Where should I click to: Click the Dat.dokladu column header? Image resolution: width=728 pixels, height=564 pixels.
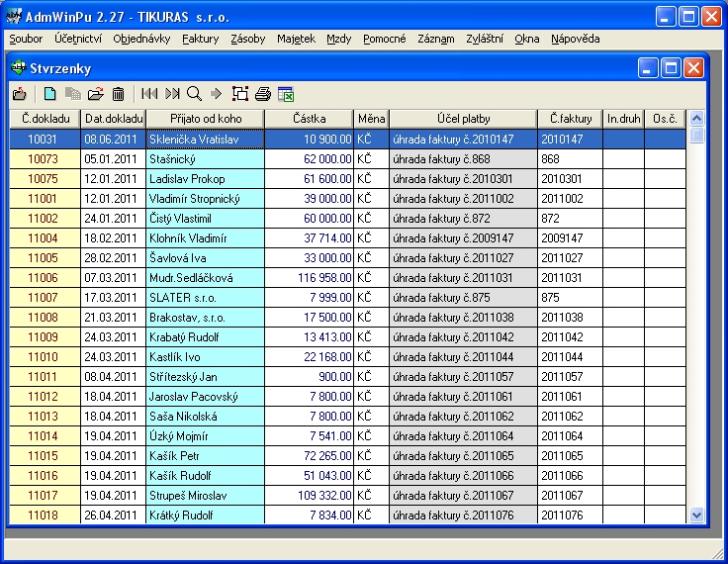point(114,119)
